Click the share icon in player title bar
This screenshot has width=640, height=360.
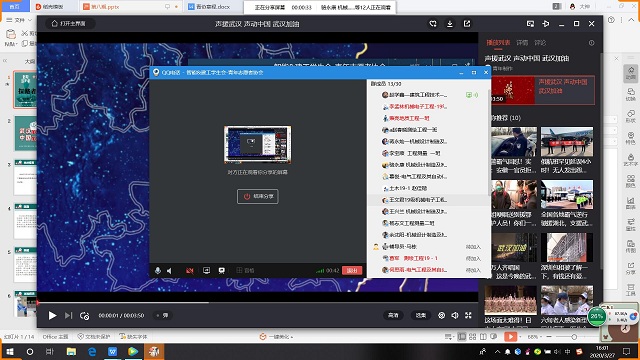pyautogui.click(x=467, y=24)
